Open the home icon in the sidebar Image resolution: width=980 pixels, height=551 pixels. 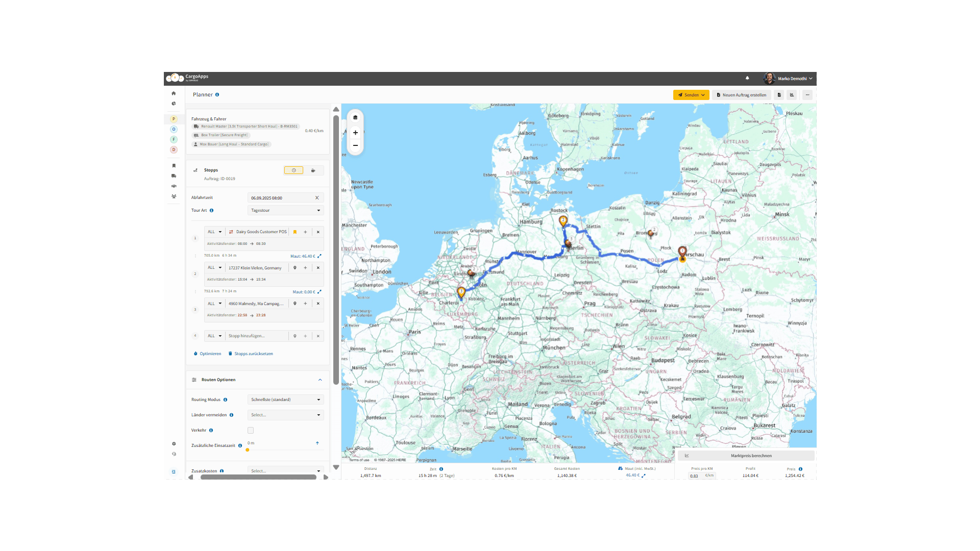click(x=174, y=93)
